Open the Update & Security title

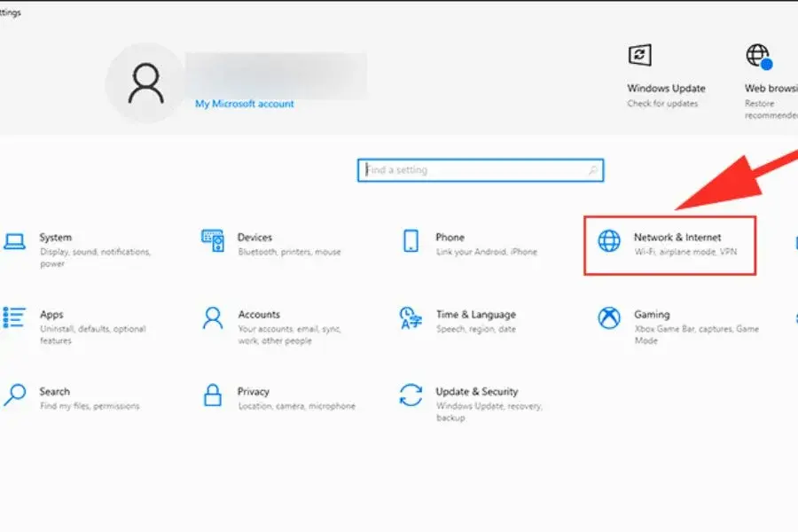point(477,392)
